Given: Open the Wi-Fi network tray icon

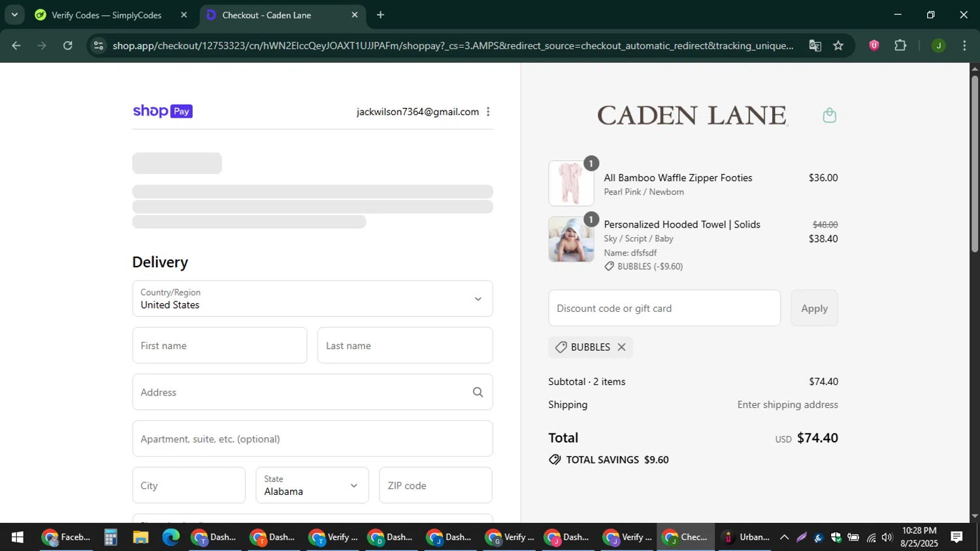Looking at the screenshot, I should click(871, 537).
